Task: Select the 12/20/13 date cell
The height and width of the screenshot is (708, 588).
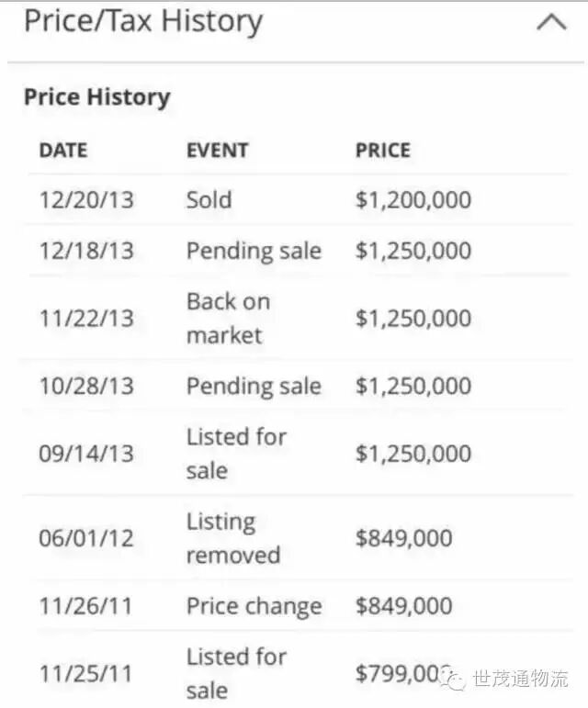Action: (x=85, y=200)
